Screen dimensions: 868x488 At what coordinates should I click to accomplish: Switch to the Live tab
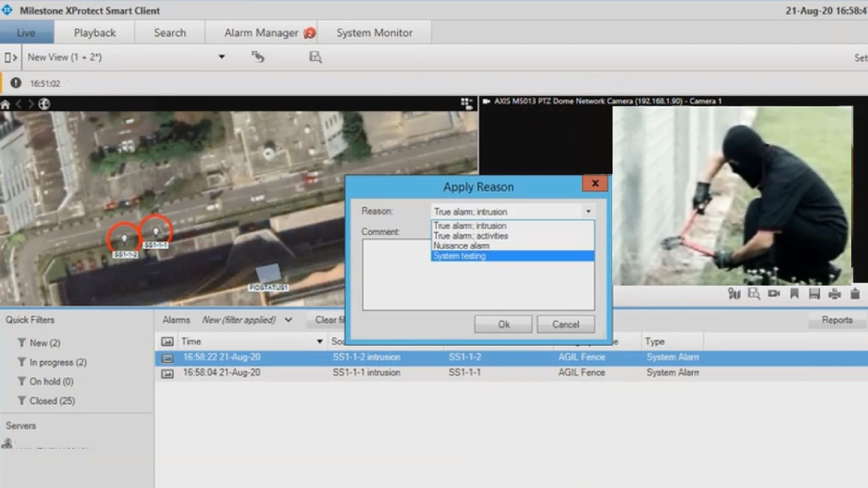point(27,33)
